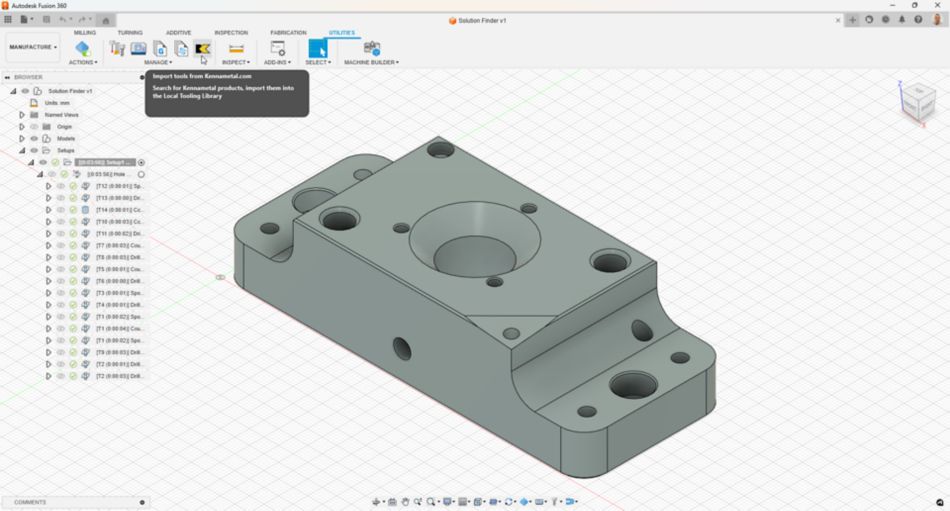Open the Machine Builder icon
950x511 pixels.
coord(371,48)
